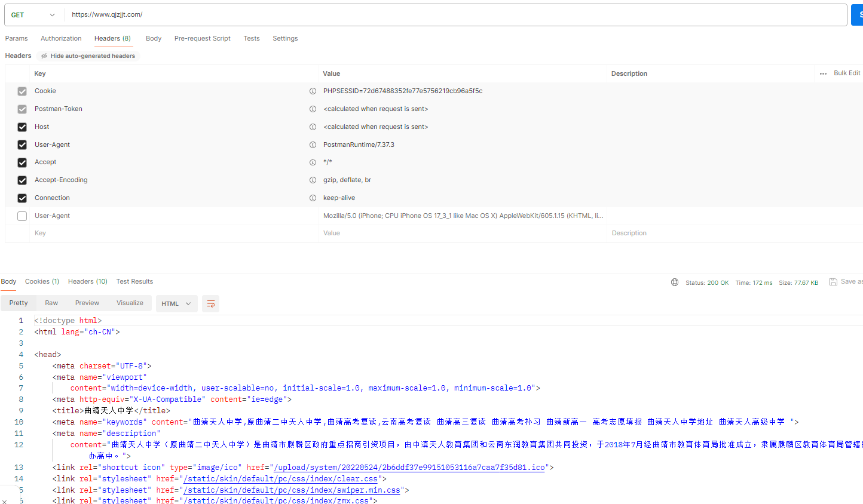Viewport: 863px width, 504px height.
Task: Click the info icon in Connection row
Action: tap(313, 198)
